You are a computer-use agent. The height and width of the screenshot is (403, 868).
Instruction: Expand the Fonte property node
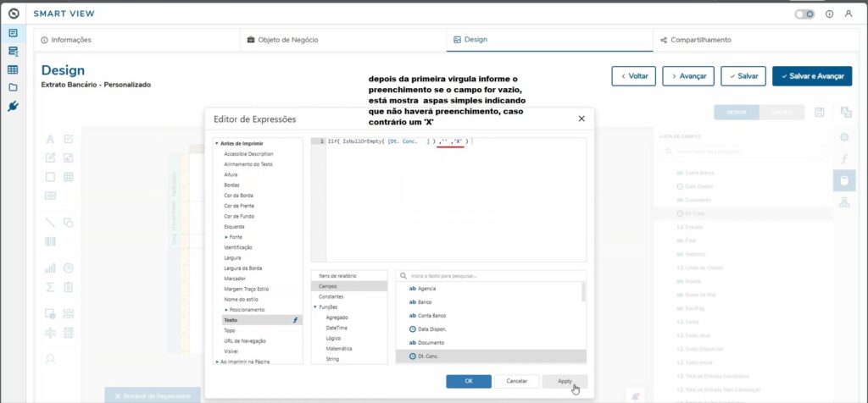pos(226,237)
